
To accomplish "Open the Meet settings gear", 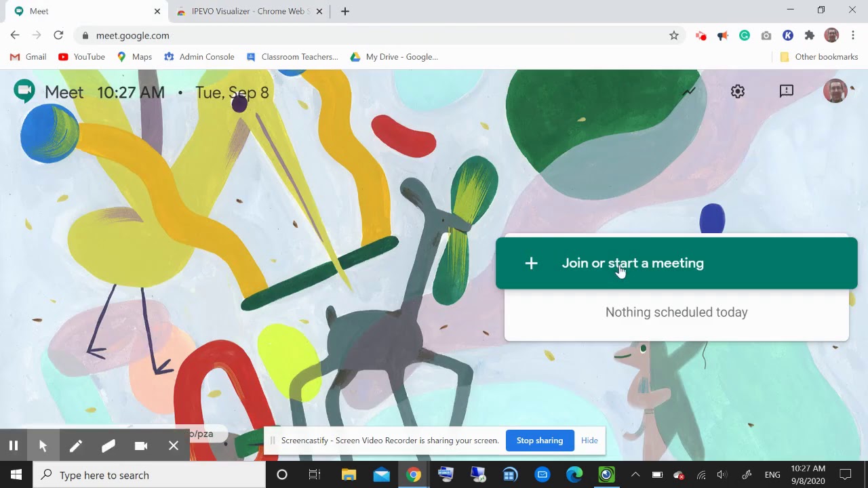I will pyautogui.click(x=738, y=91).
